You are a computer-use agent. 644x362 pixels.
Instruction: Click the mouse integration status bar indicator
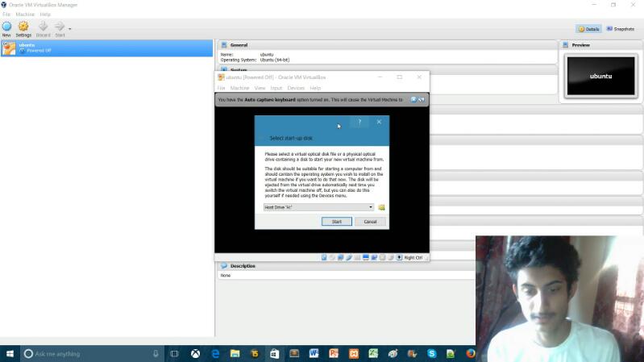click(x=391, y=258)
